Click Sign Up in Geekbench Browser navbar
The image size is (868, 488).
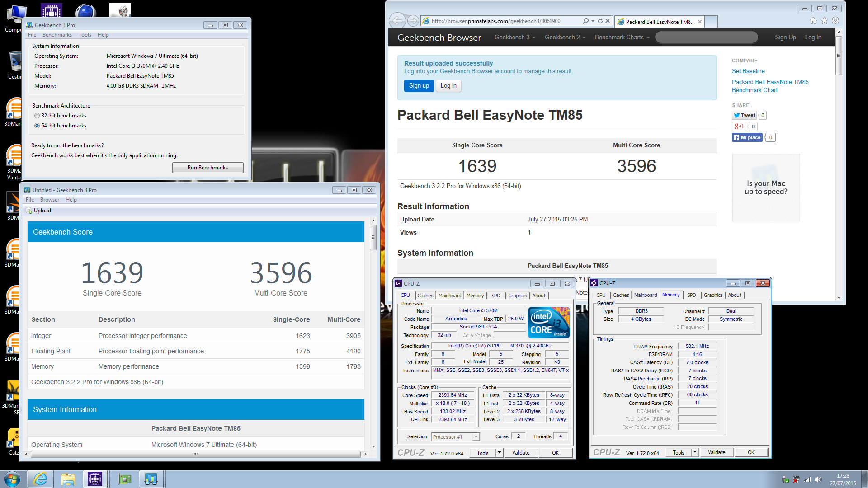tap(785, 38)
